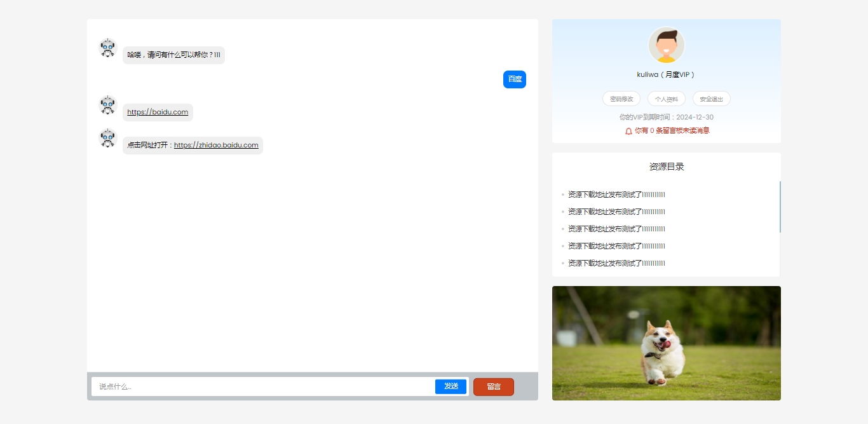Screen dimensions: 868x424
Task: Select the last visible 资源目录 list entry
Action: coord(616,263)
